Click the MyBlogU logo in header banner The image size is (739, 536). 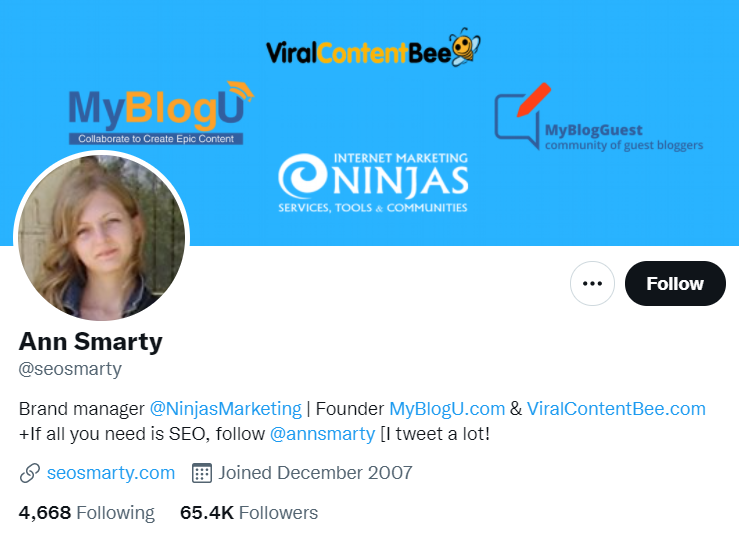159,113
